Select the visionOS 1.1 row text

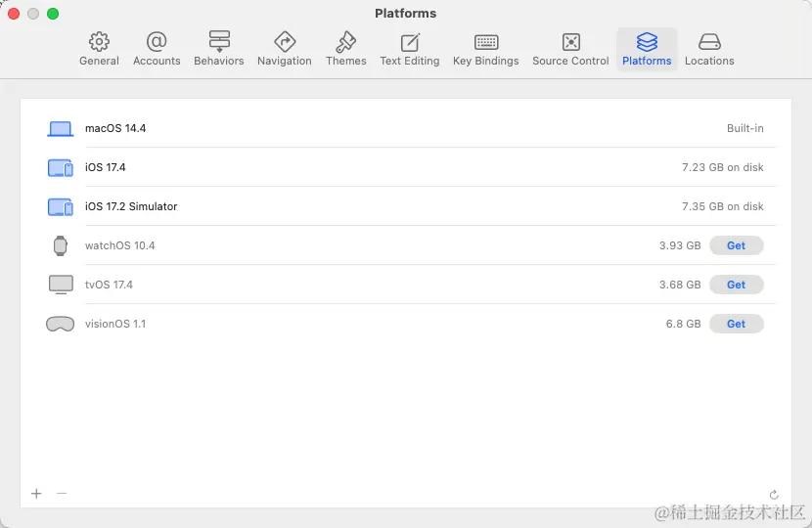click(115, 324)
